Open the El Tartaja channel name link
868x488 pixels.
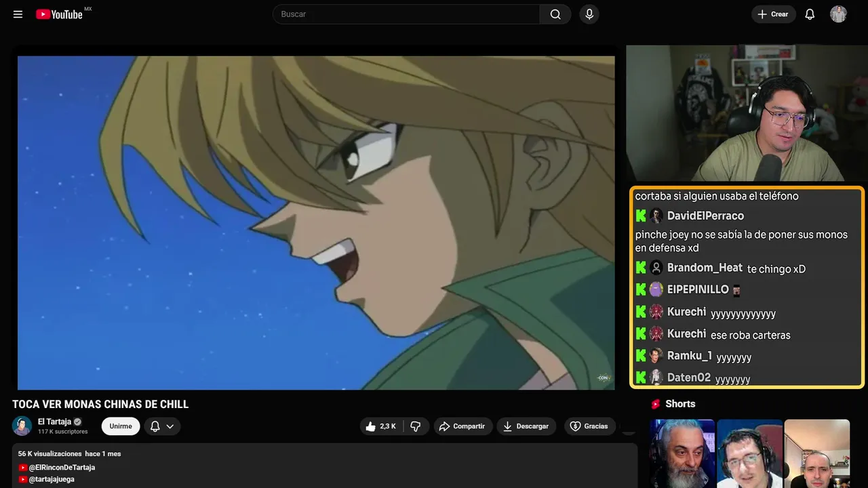(54, 422)
